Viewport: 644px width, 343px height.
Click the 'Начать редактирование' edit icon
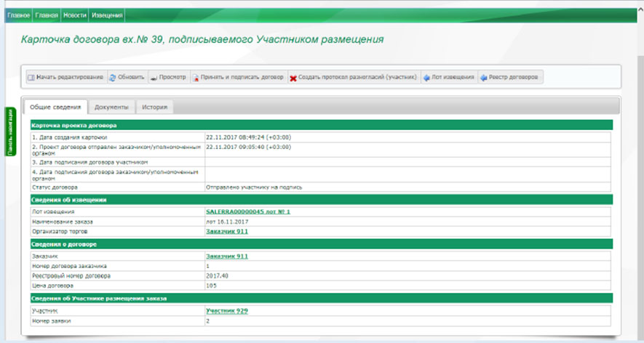coord(31,78)
